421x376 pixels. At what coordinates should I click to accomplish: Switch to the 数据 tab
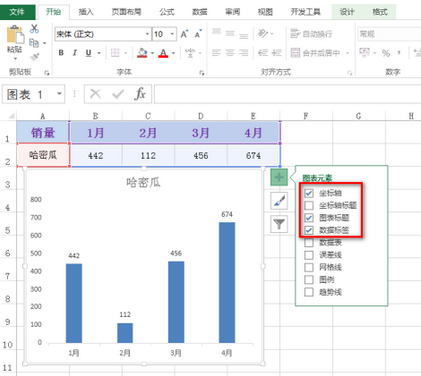[200, 12]
